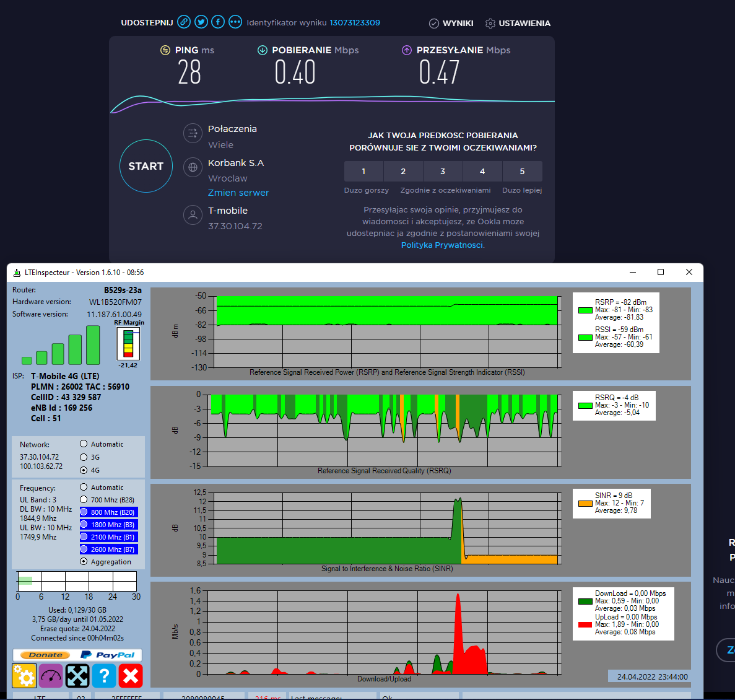Screen dimensions: 735x700
Task: Click the START speed test button
Action: [146, 166]
